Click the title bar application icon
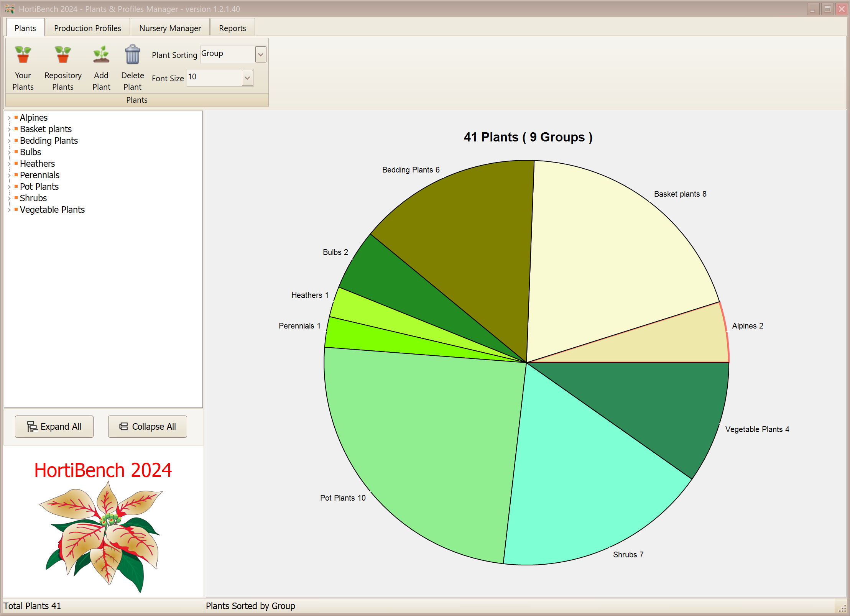 9,9
